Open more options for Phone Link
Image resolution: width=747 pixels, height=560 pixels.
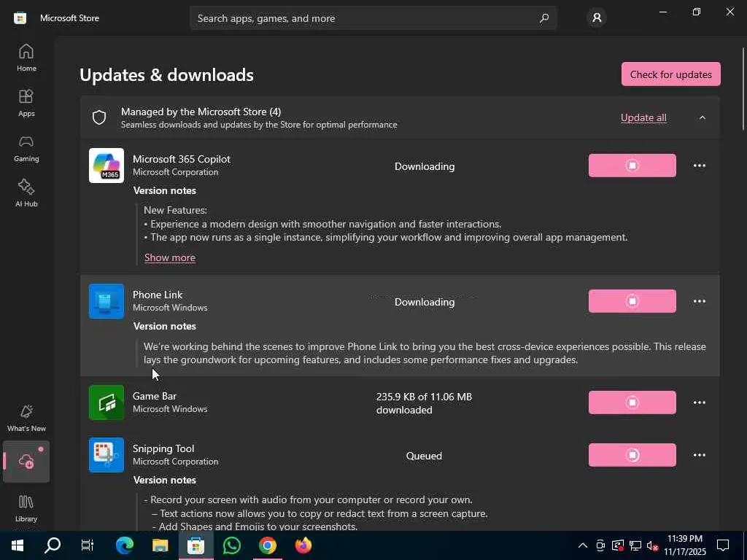700,301
